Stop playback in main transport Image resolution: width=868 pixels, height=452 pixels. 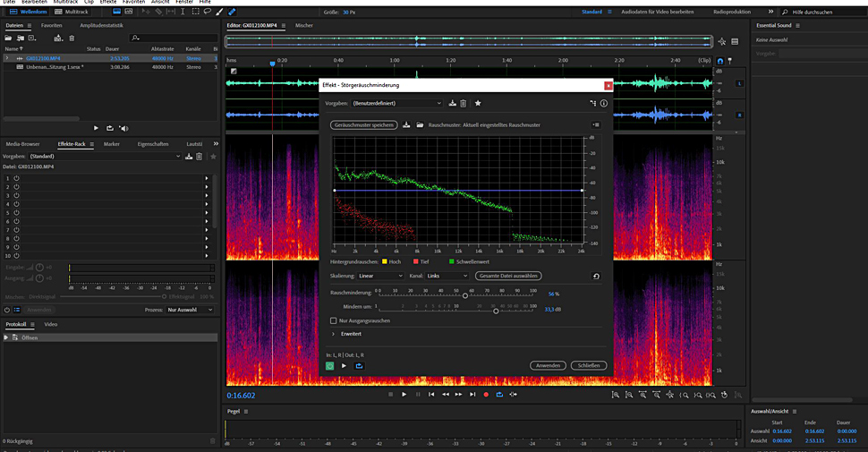pos(391,395)
